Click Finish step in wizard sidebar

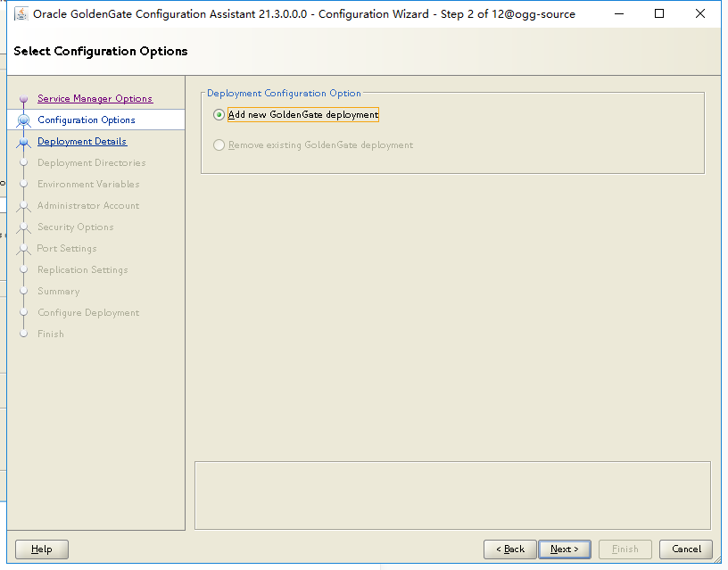51,334
